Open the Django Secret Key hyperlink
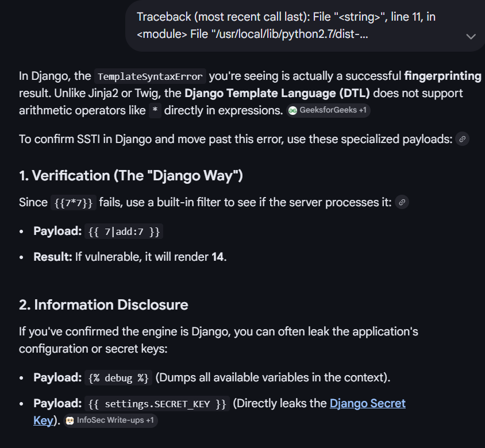This screenshot has width=485, height=448. [x=367, y=403]
